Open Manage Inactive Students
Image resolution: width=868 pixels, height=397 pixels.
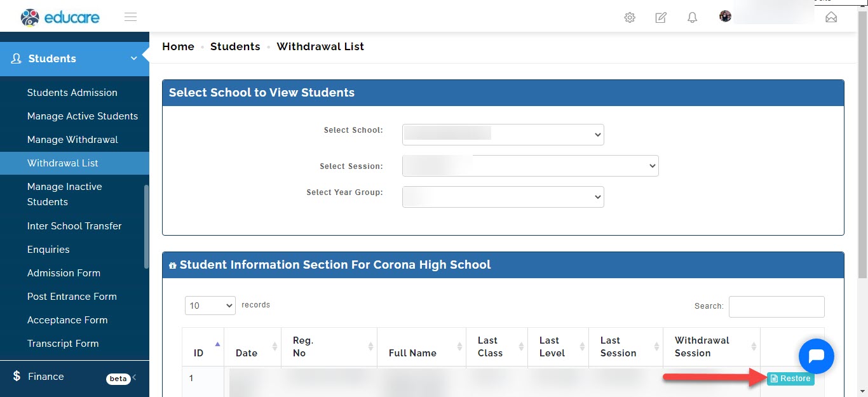pyautogui.click(x=65, y=194)
